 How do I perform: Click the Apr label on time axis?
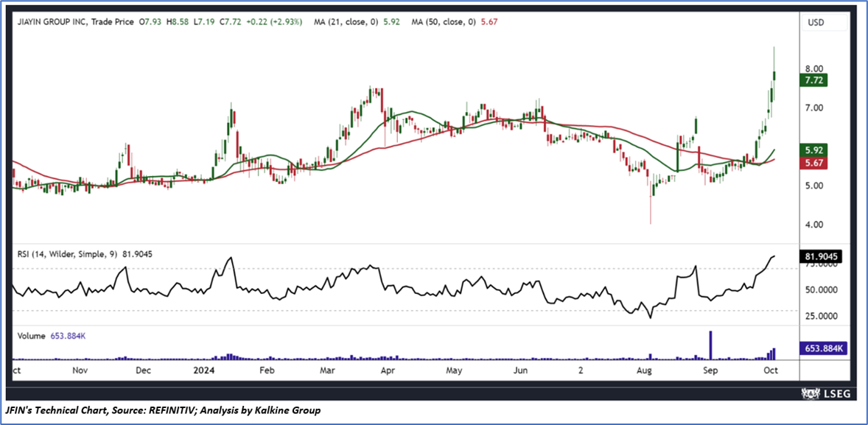(388, 369)
